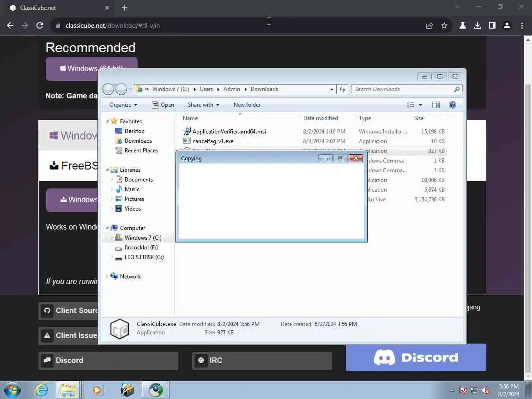Go back in the Chrome browser
532x399 pixels.
[x=10, y=25]
